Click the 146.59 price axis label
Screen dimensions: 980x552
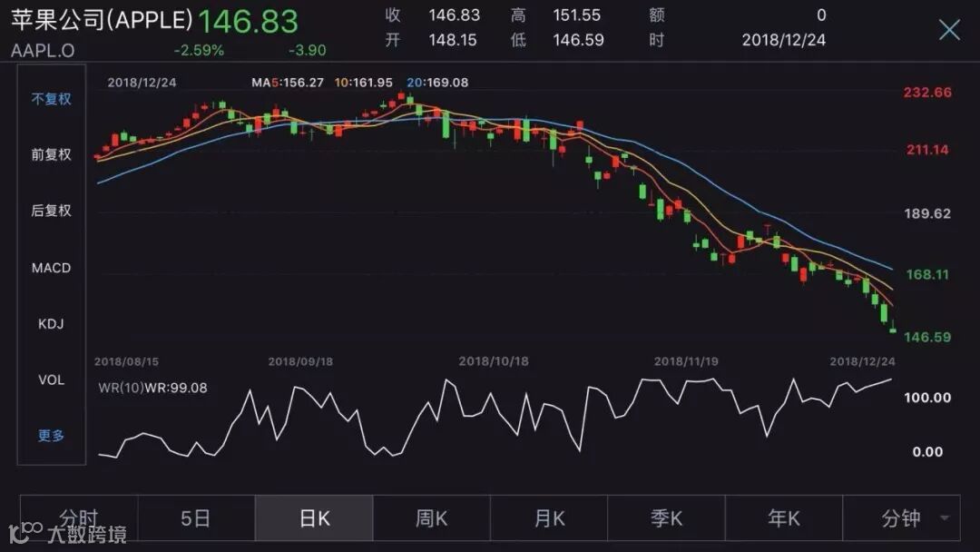point(927,337)
